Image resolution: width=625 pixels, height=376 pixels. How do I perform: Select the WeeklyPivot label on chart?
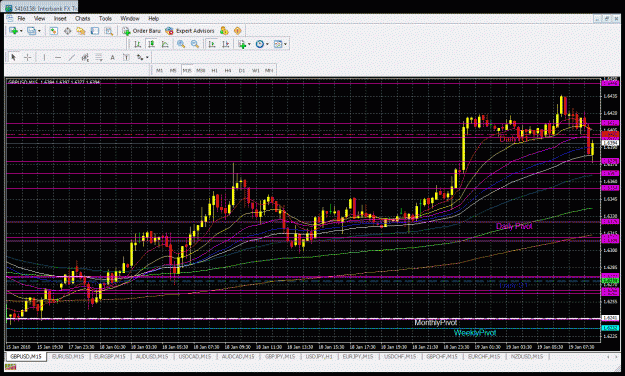coord(475,333)
